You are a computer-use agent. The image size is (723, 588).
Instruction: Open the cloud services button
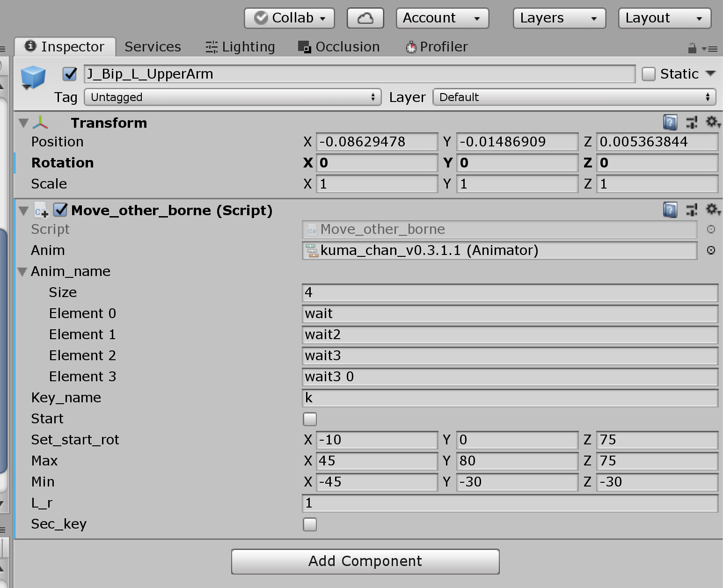coord(365,18)
